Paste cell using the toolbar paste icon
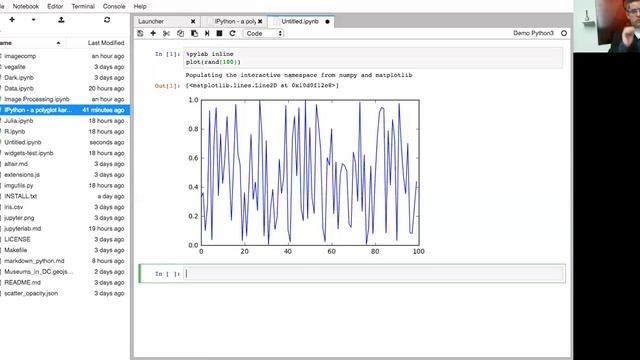 click(194, 33)
